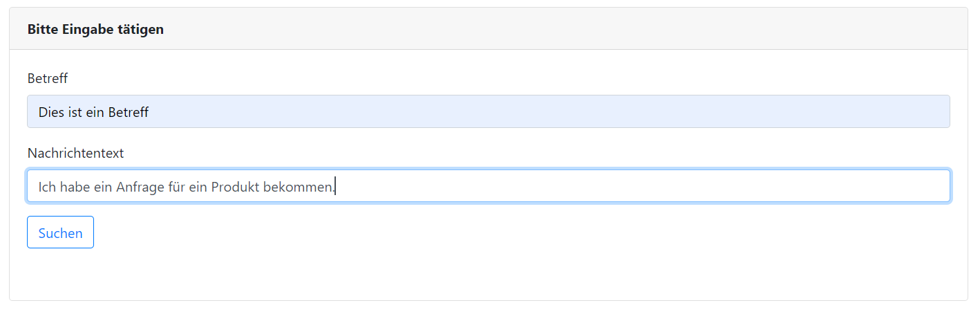Click the word "Betreff" inside the subject field
The image size is (980, 312).
coord(129,112)
